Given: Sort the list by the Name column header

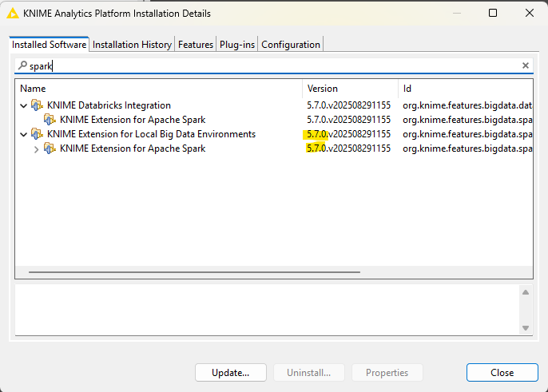Looking at the screenshot, I should coord(158,89).
